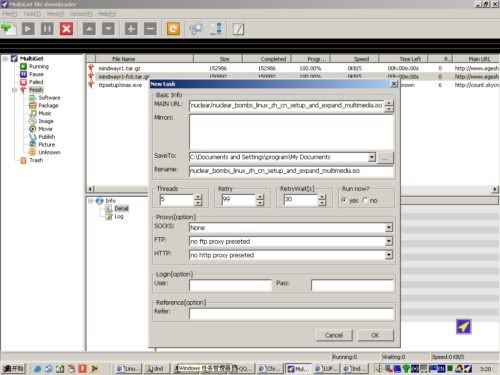The height and width of the screenshot is (375, 500).
Task: Click the plus toolbar icon to add a thread
Action: pyautogui.click(x=131, y=29)
